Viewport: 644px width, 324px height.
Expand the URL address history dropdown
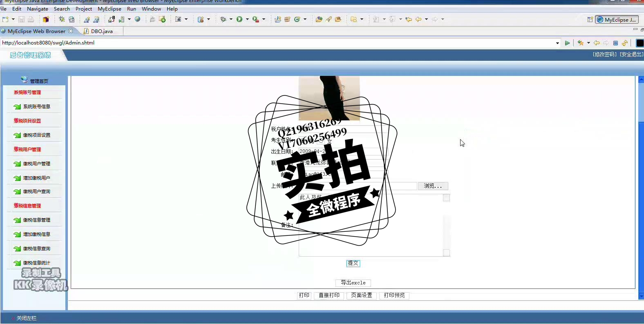pos(557,43)
